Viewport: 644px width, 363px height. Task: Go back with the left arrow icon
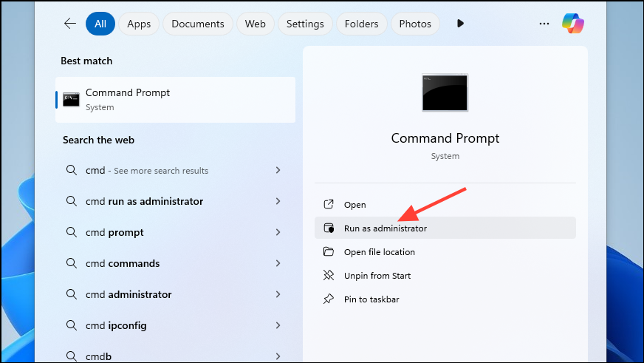pyautogui.click(x=70, y=24)
